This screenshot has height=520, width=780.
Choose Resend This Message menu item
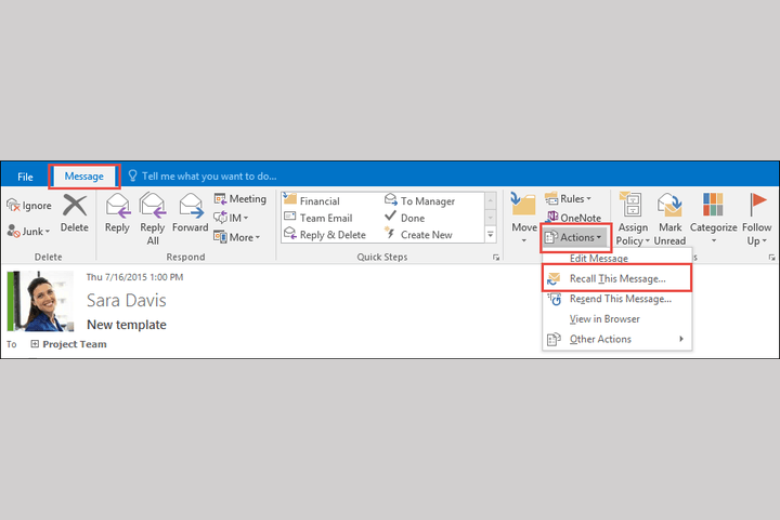617,299
